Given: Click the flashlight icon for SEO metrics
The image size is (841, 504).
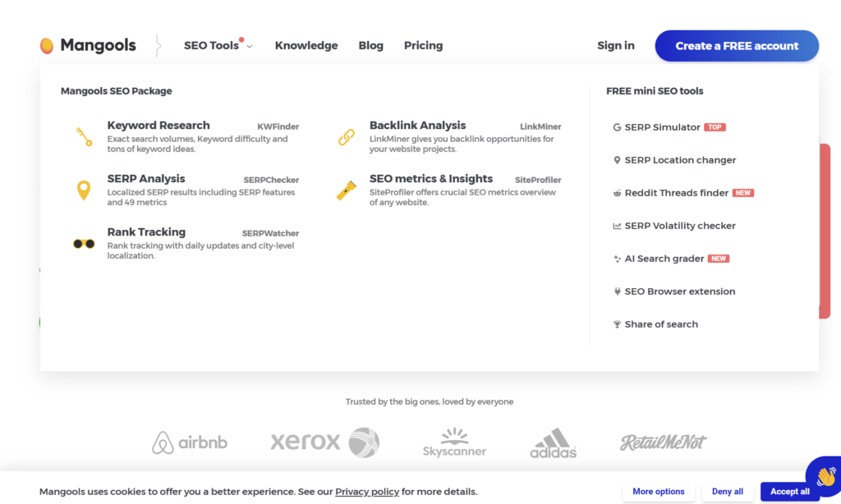Looking at the screenshot, I should (x=346, y=190).
